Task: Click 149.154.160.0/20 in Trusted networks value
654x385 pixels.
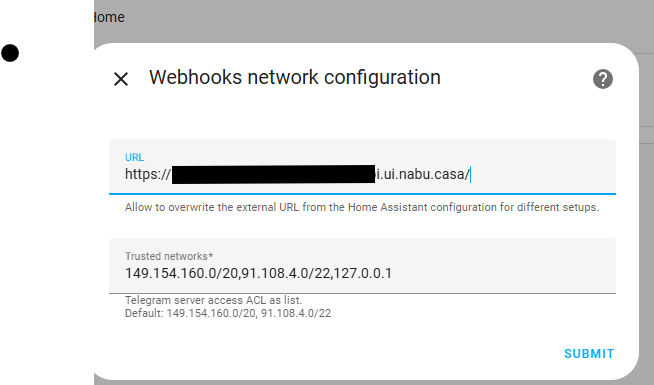Action: point(181,273)
